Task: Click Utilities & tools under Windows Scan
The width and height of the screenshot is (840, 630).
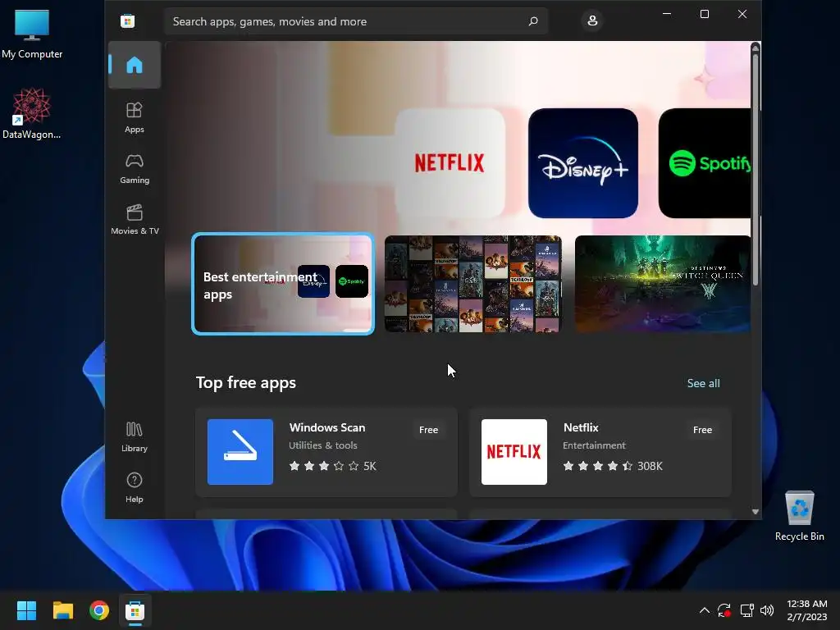Action: coord(323,445)
